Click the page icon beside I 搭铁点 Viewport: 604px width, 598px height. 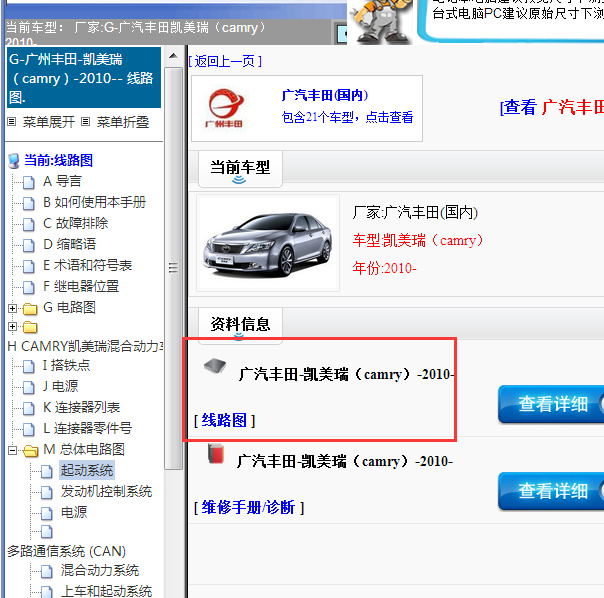(x=29, y=366)
